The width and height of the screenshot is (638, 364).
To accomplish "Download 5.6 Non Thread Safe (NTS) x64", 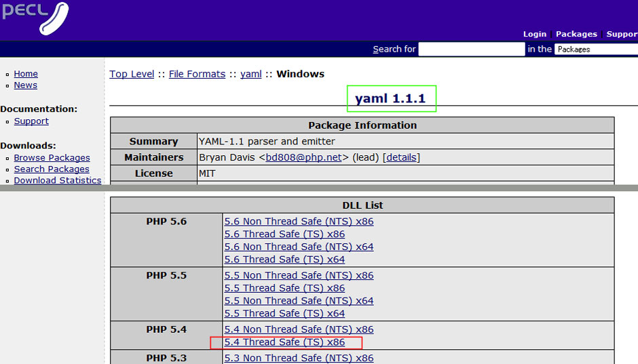I will [x=299, y=247].
